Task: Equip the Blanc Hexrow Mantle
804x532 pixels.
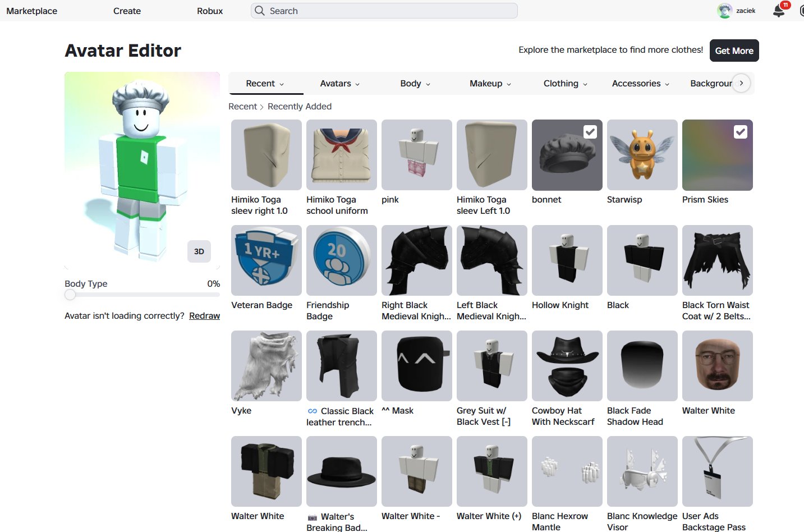Action: (567, 471)
